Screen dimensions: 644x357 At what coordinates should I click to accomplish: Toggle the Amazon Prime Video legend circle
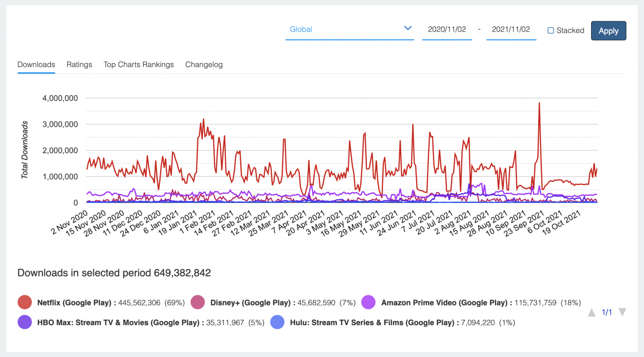point(369,302)
